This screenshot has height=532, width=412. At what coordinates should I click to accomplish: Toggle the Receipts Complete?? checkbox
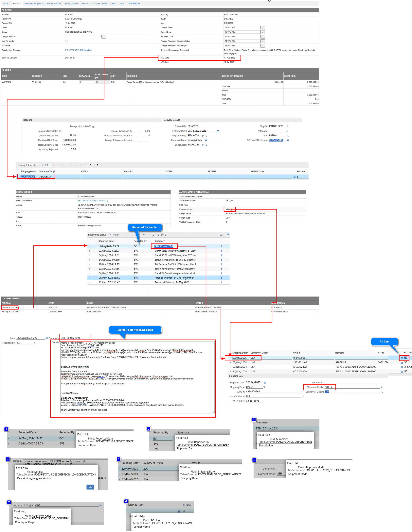tap(93, 127)
